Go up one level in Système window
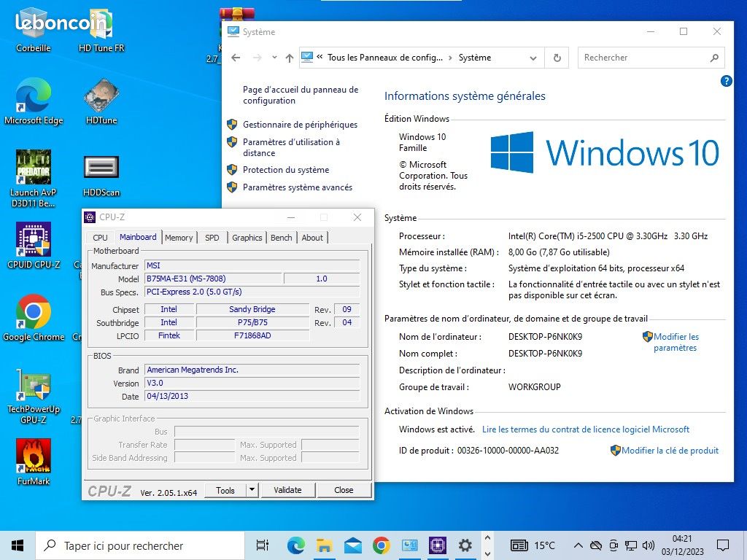Image resolution: width=747 pixels, height=560 pixels. [x=289, y=58]
